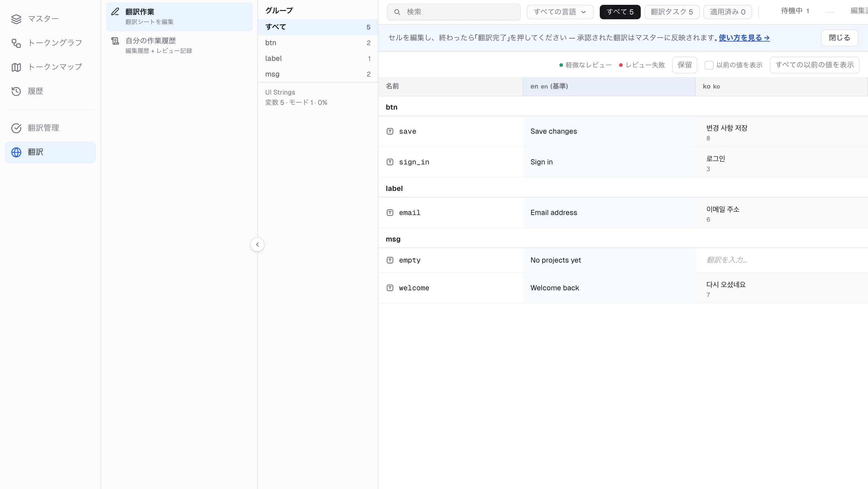Click the 保留 button
The image size is (868, 489).
(684, 65)
